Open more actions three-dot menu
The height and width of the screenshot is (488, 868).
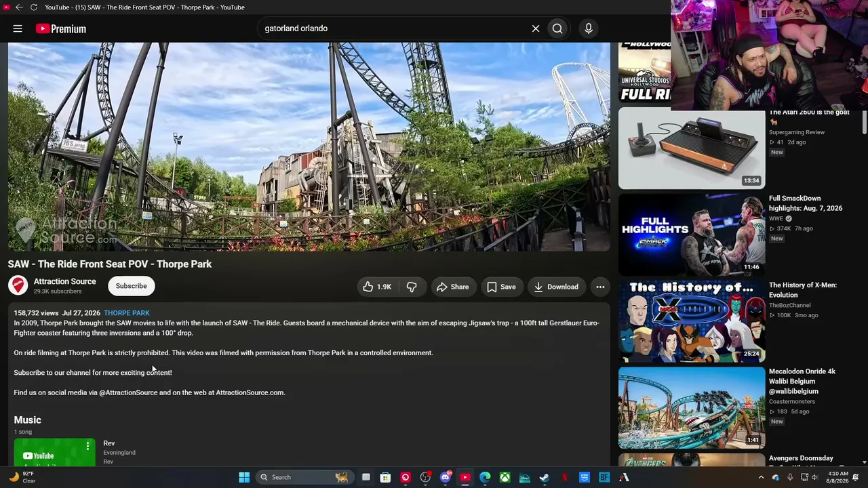pos(600,287)
